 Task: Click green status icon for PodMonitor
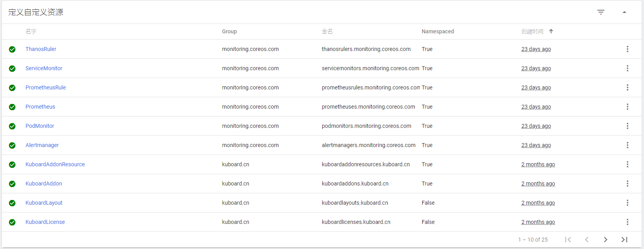pos(12,126)
